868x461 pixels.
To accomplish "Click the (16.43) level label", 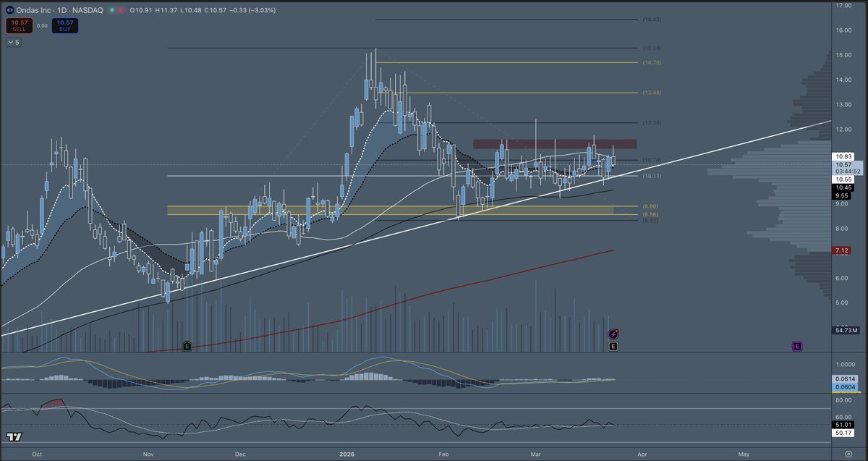I will click(x=652, y=20).
